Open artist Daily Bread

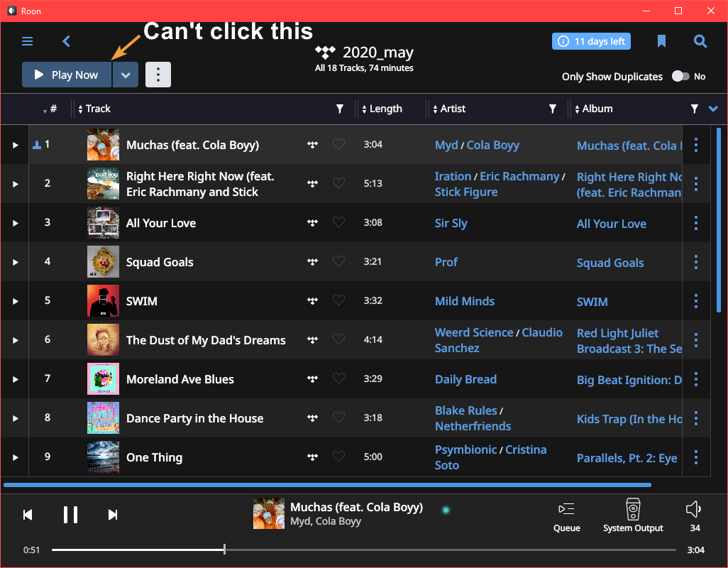point(465,379)
